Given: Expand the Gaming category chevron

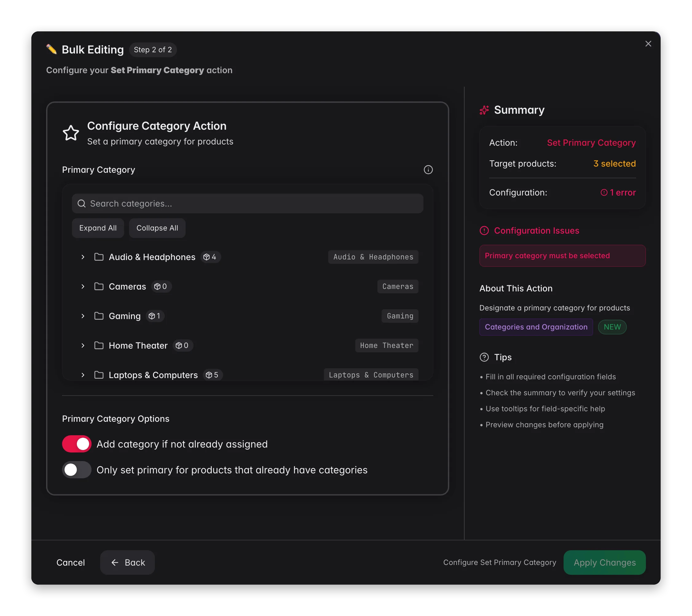Looking at the screenshot, I should tap(83, 316).
